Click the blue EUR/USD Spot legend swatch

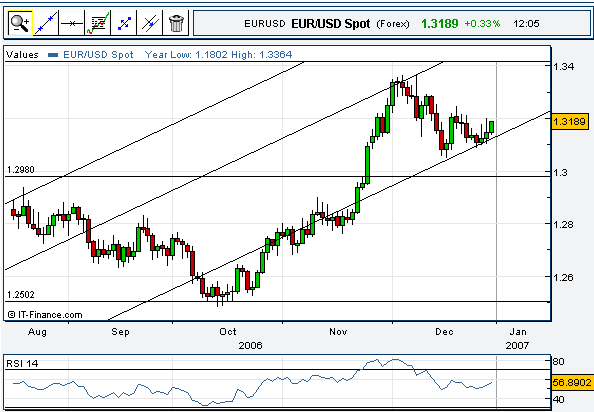pyautogui.click(x=53, y=55)
